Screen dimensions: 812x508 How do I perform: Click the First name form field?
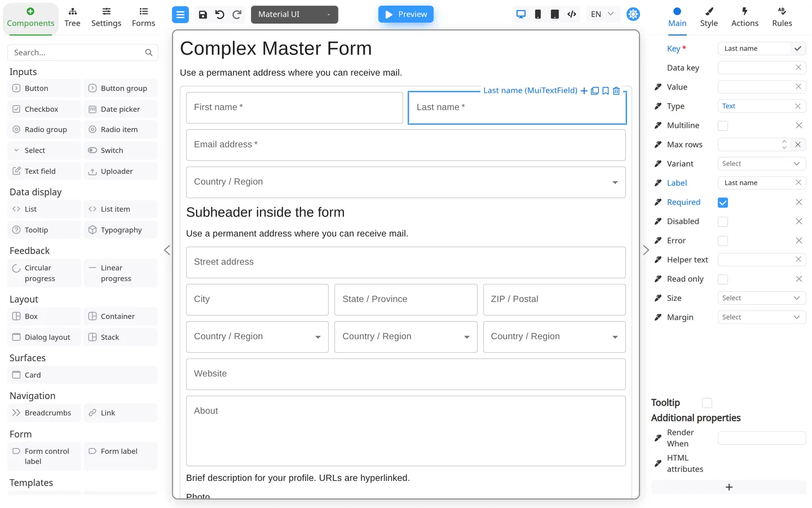(x=294, y=108)
